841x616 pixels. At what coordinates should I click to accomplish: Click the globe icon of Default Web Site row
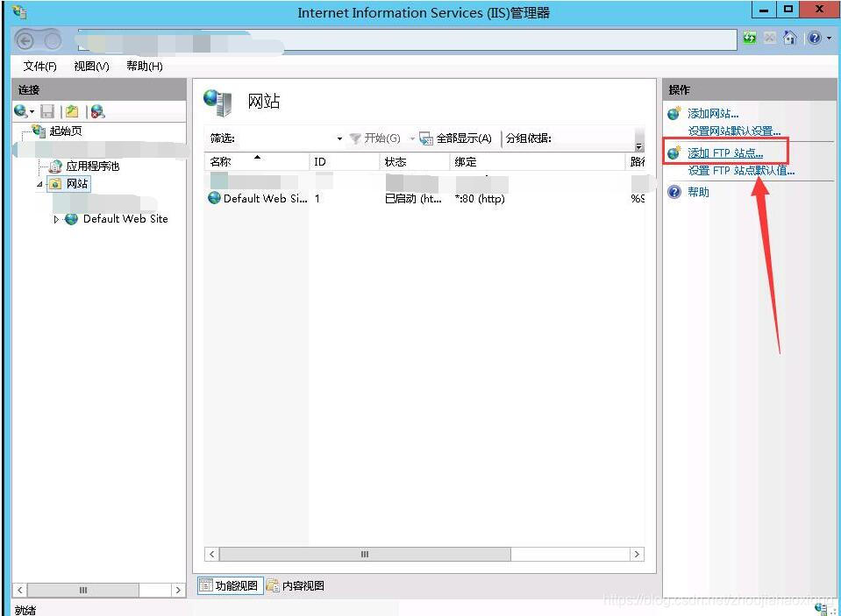(214, 198)
